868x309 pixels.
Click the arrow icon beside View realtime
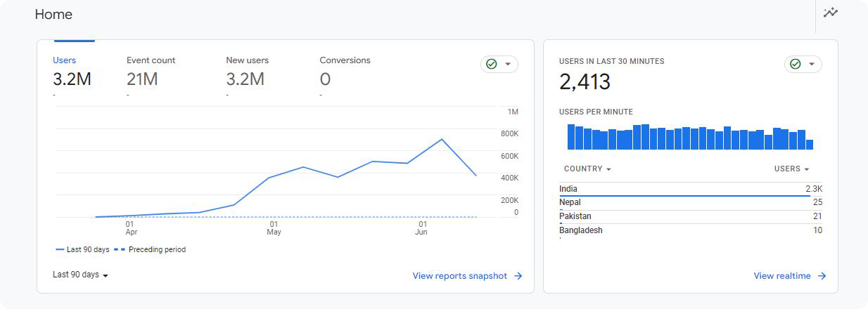(x=822, y=276)
